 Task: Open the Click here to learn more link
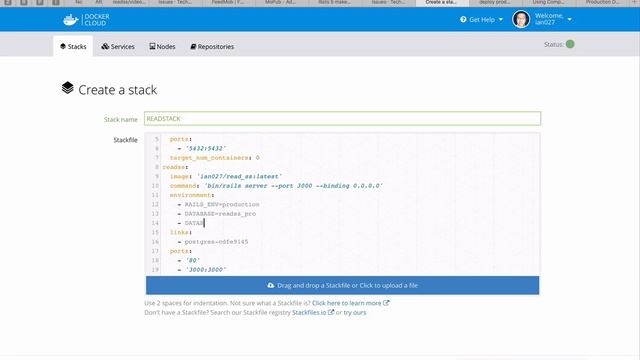(350, 303)
